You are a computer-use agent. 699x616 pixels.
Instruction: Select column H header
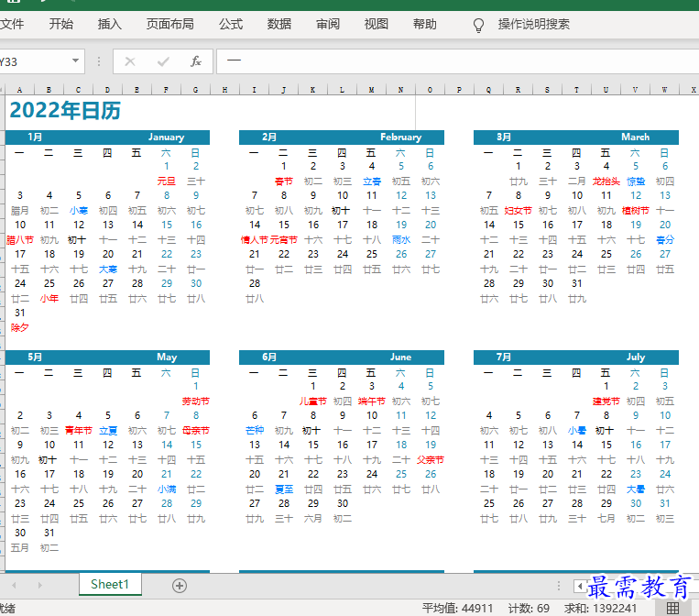tap(224, 90)
